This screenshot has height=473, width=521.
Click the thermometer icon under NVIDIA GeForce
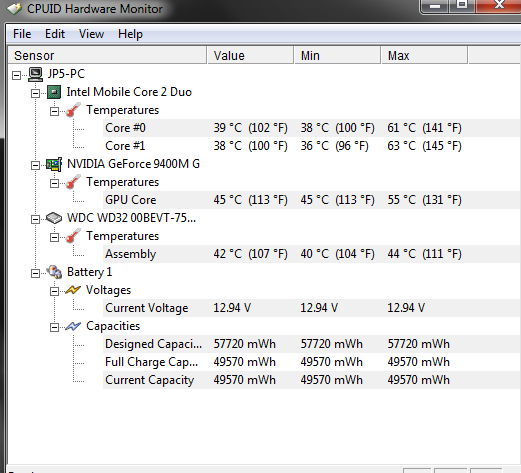73,182
